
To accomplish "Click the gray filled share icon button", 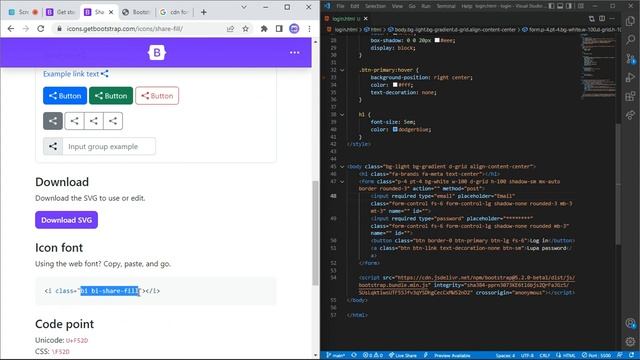I will tap(53, 121).
